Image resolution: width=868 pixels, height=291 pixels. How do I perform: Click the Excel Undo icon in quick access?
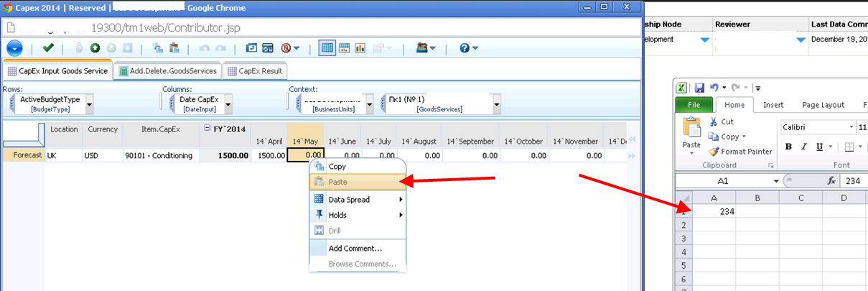[x=714, y=88]
